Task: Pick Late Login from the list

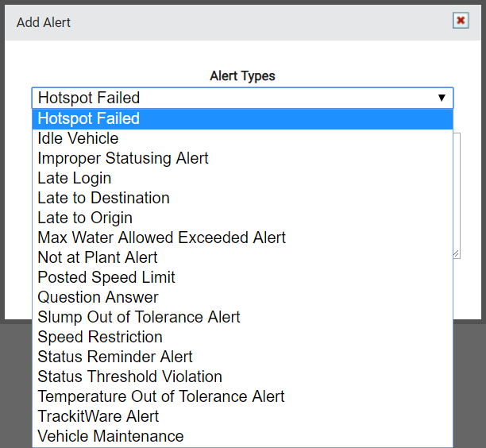Action: click(242, 178)
